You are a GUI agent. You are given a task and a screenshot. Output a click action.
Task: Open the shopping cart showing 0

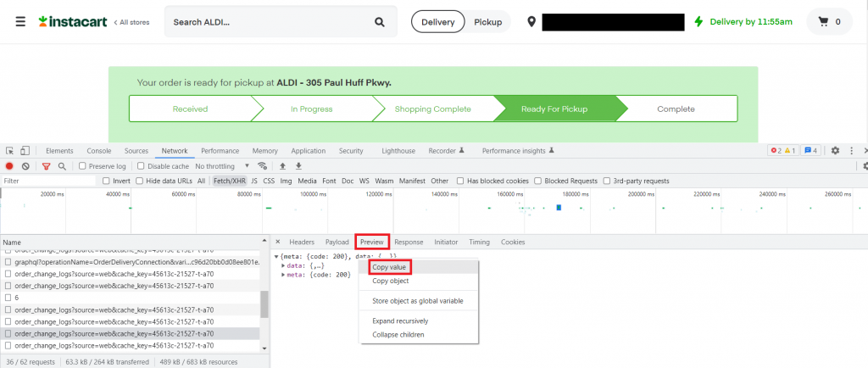(x=829, y=22)
